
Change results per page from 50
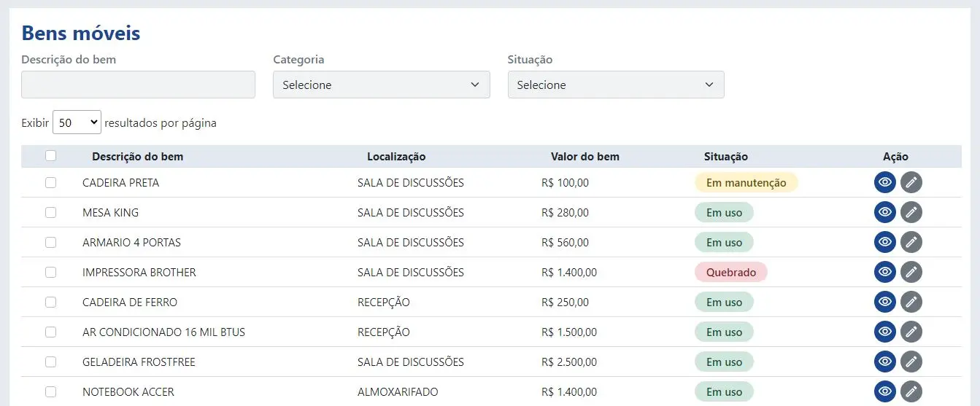tap(77, 123)
